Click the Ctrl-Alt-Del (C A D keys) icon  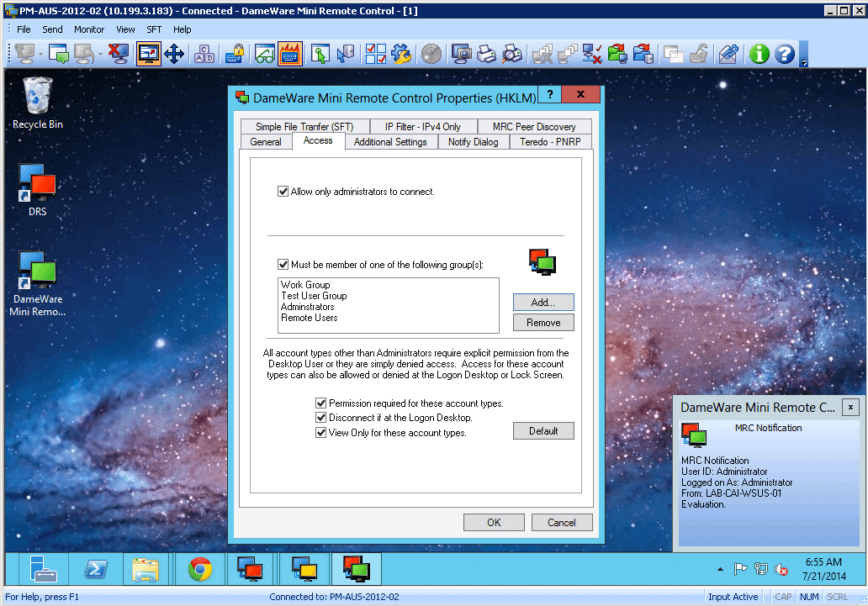pyautogui.click(x=204, y=54)
